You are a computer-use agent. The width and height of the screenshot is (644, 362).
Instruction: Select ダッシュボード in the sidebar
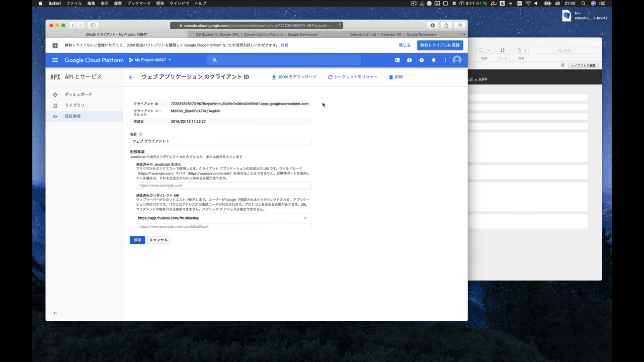pyautogui.click(x=84, y=95)
